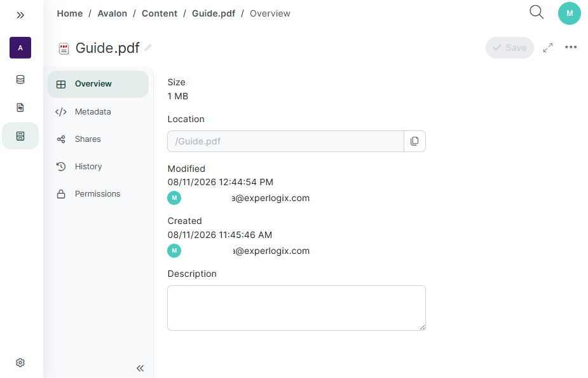
Task: Navigate to Home breadcrumb
Action: pos(70,13)
